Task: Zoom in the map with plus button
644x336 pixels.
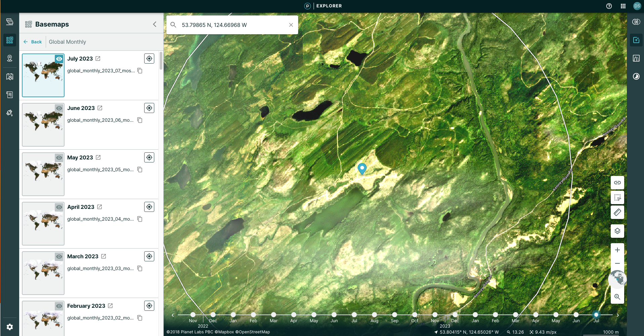Action: (617, 250)
